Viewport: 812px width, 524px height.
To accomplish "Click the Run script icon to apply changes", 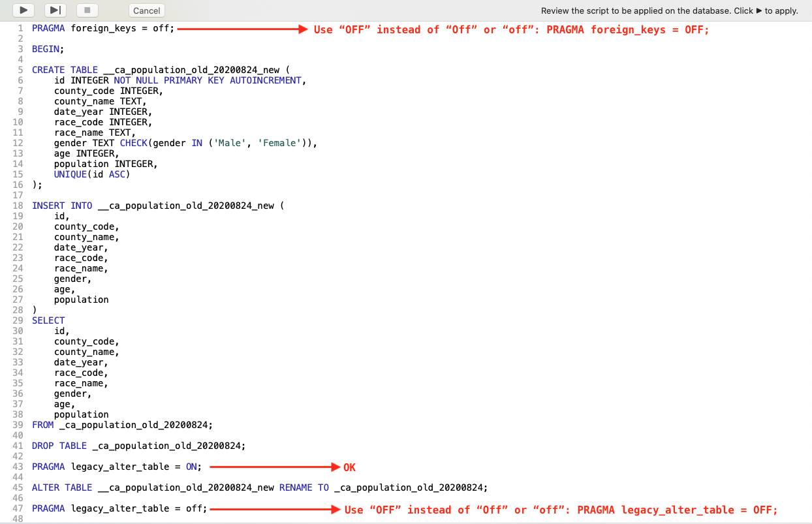I will pos(23,10).
